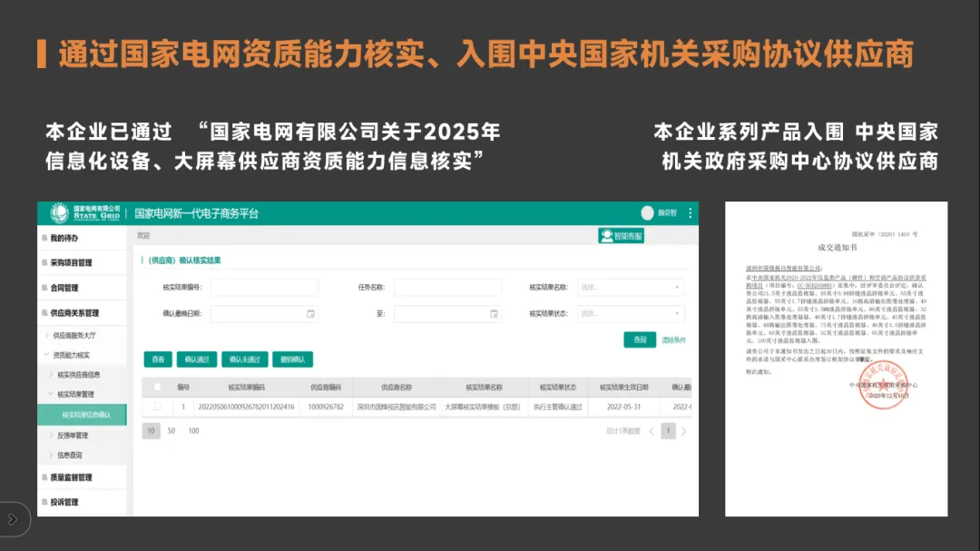The image size is (980, 551).
Task: Click the date cell 2022-05-31
Action: tap(623, 407)
